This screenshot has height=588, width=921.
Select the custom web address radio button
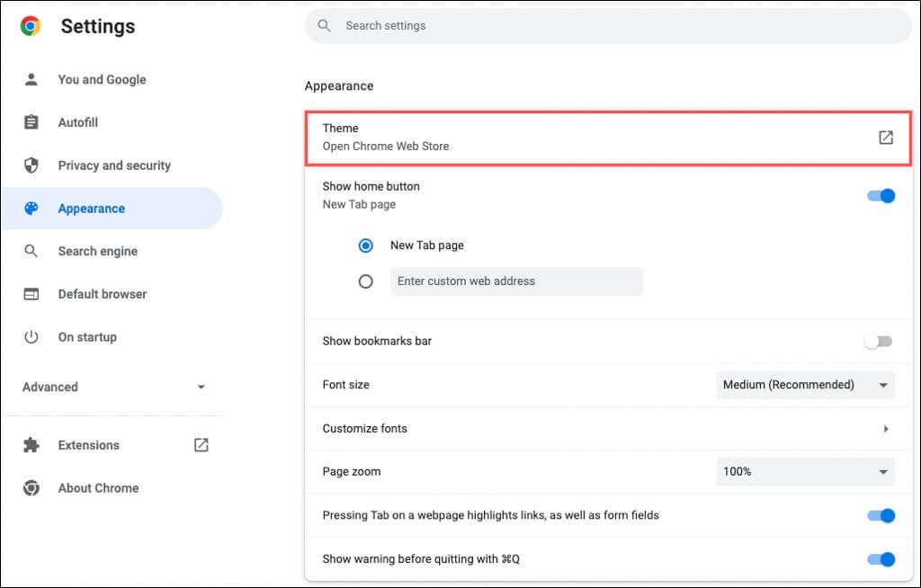pyautogui.click(x=366, y=281)
